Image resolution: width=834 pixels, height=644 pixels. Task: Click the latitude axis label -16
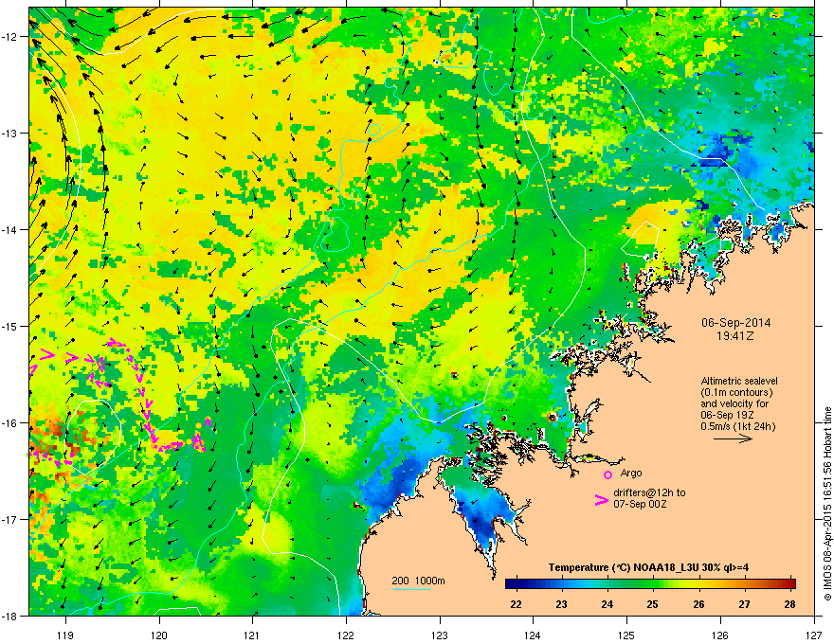[x=10, y=423]
